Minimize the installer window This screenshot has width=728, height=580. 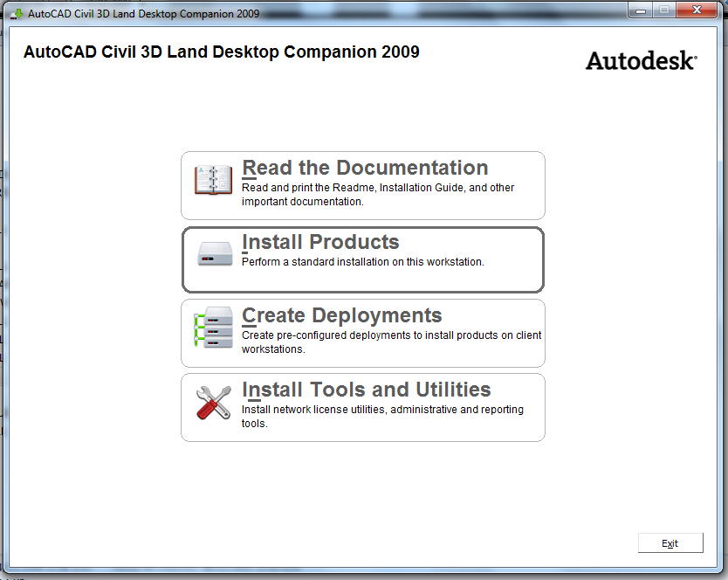(641, 10)
